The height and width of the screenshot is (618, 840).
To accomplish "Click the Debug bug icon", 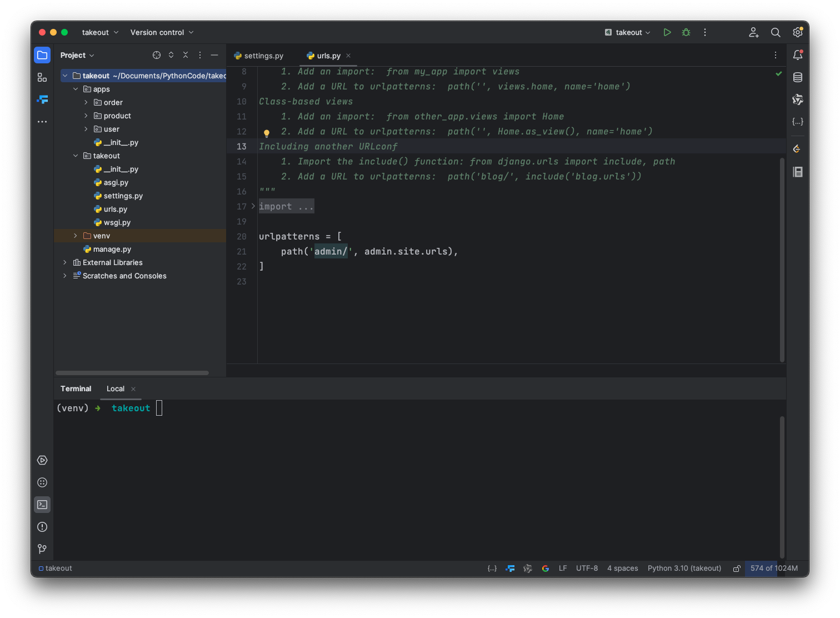I will point(686,32).
